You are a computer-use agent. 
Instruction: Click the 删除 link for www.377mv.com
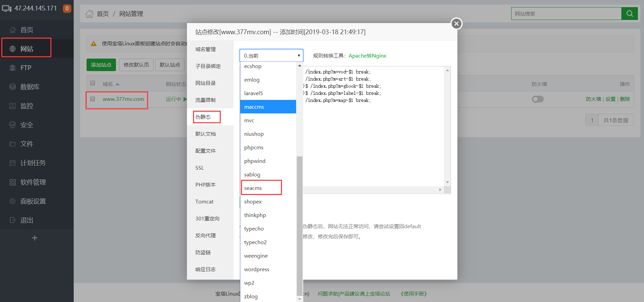625,99
